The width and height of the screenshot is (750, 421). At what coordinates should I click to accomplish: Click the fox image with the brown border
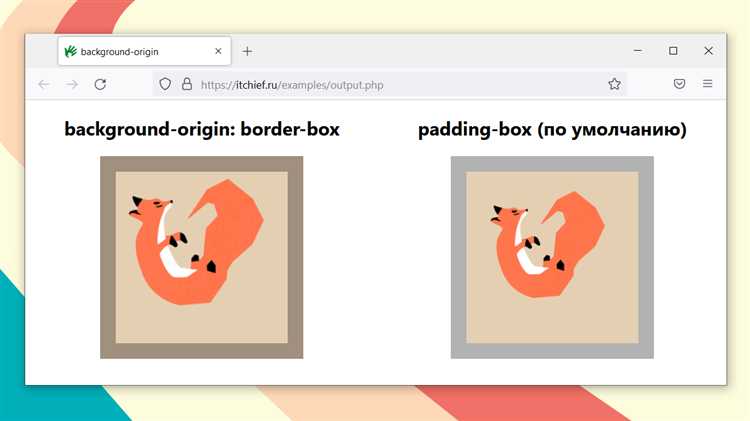pyautogui.click(x=202, y=257)
